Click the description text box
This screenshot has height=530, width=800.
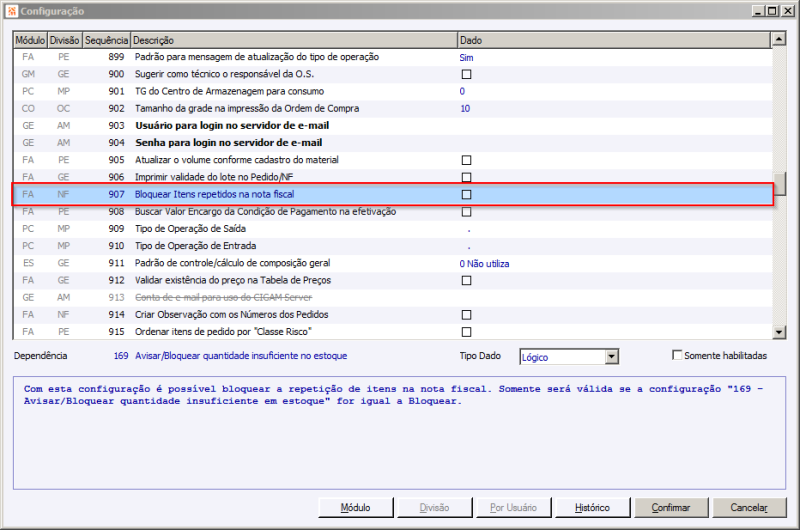[x=399, y=433]
